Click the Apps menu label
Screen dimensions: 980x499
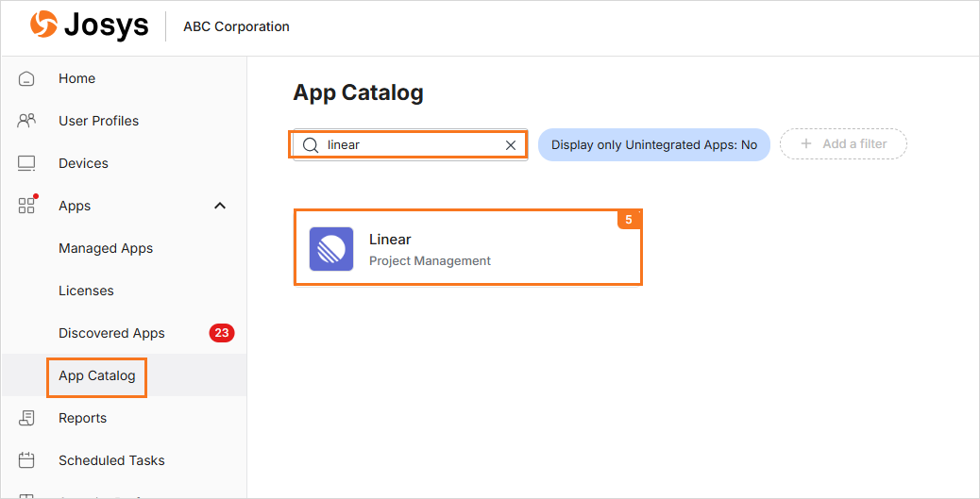pyautogui.click(x=75, y=206)
